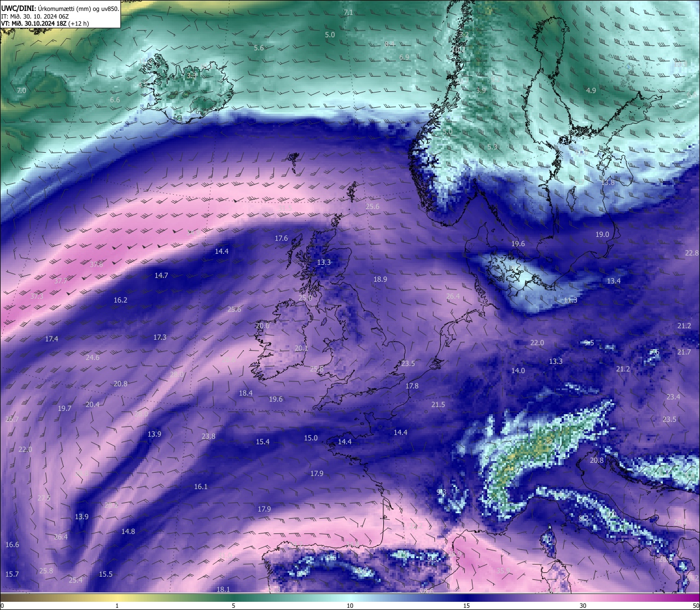Click the map value 17.4

pos(51,339)
